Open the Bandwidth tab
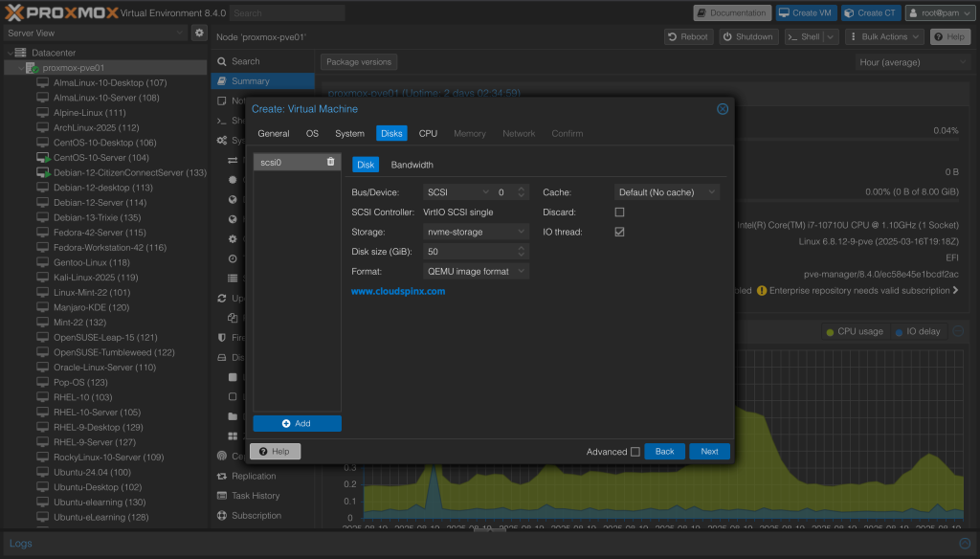Viewport: 980px width, 559px height. [x=412, y=165]
